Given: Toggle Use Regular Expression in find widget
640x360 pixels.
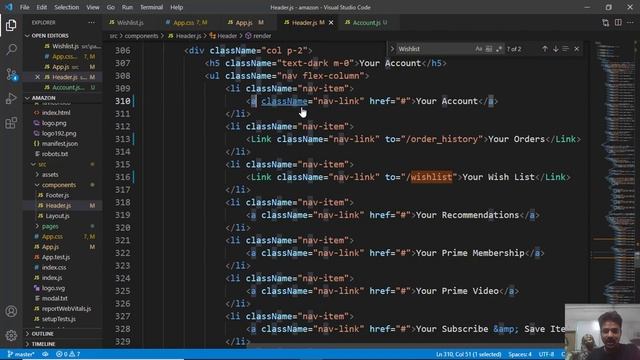Looking at the screenshot, I should [x=499, y=49].
